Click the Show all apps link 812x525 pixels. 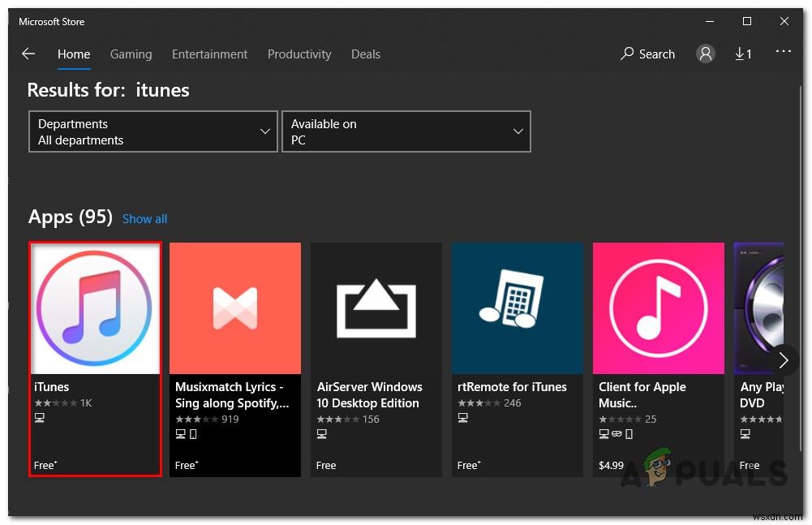pyautogui.click(x=144, y=219)
